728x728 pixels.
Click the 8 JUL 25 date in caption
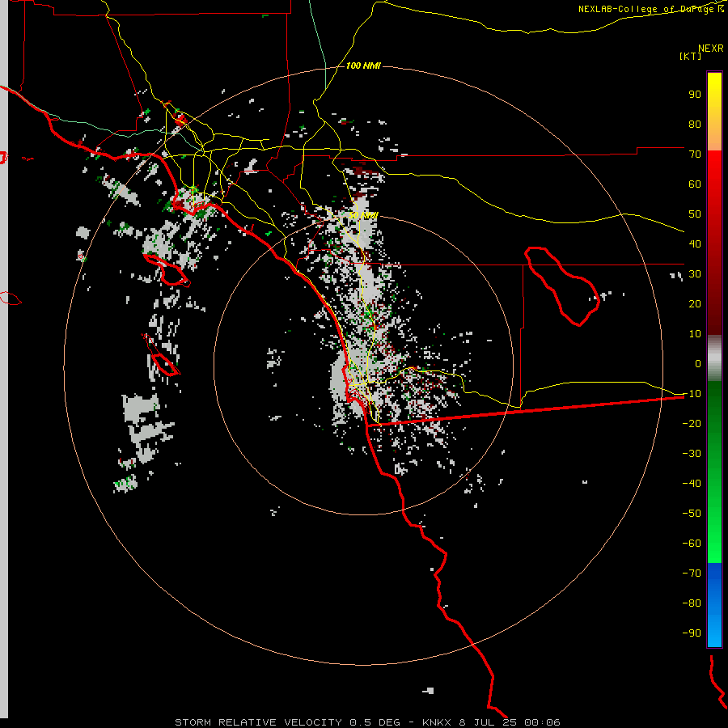[488, 722]
